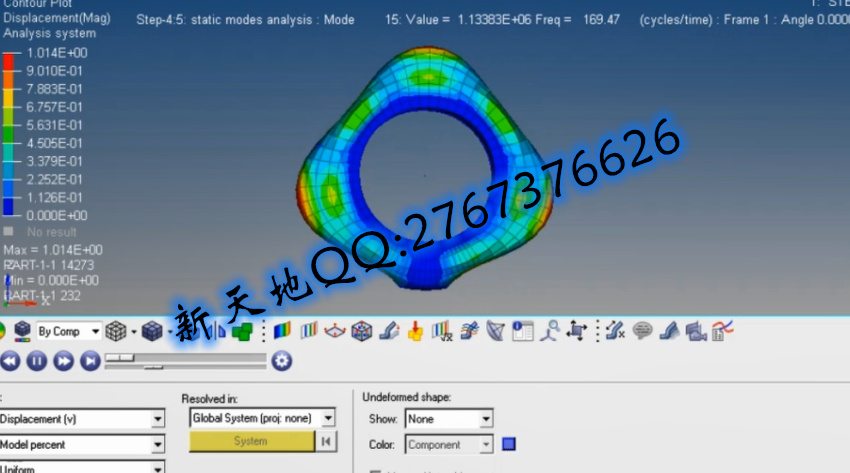The width and height of the screenshot is (850, 473).
Task: Open the Notes speech bubble icon
Action: coord(642,331)
